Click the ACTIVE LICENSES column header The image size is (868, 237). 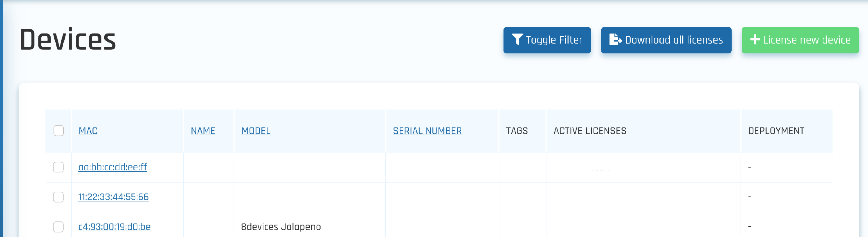click(x=590, y=131)
